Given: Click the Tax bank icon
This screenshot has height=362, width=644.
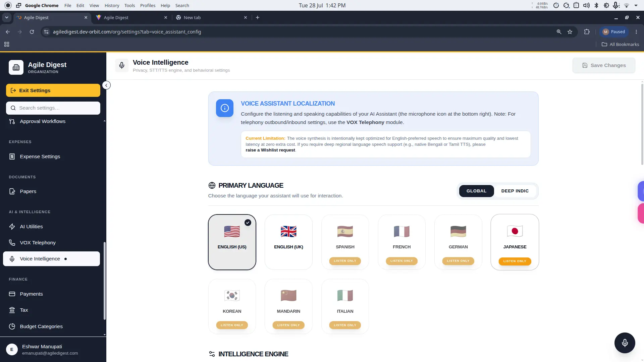Looking at the screenshot, I should 12,310.
